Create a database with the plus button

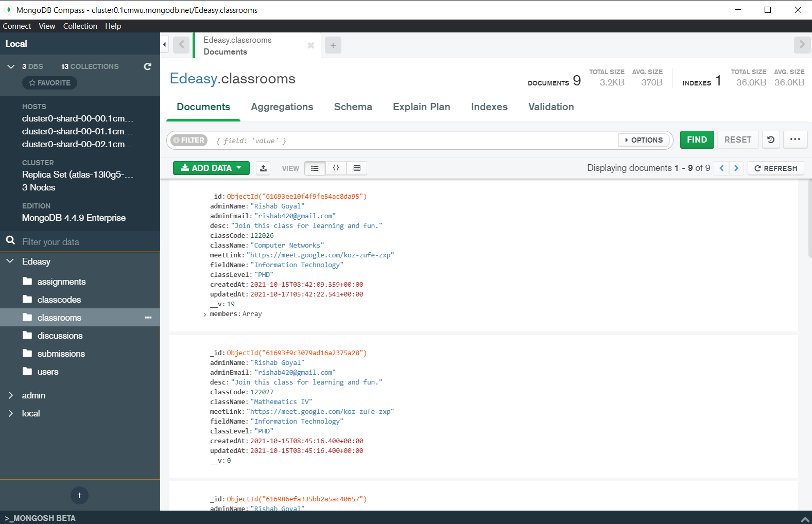[x=79, y=495]
